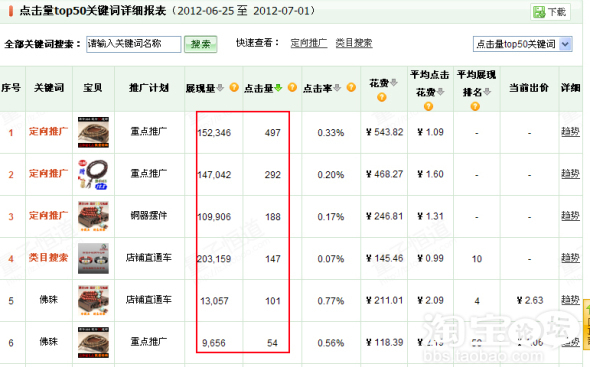
Task: Click the product thumbnail in row 2
Action: click(x=93, y=174)
